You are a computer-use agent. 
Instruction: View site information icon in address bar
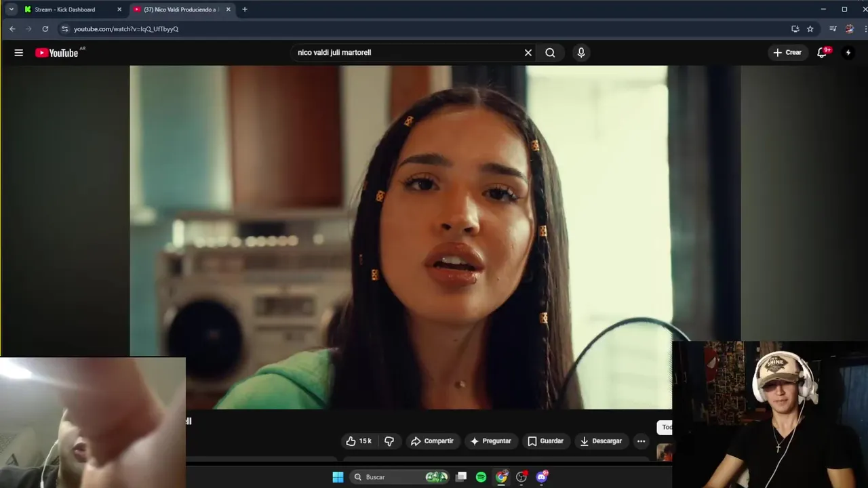[64, 29]
